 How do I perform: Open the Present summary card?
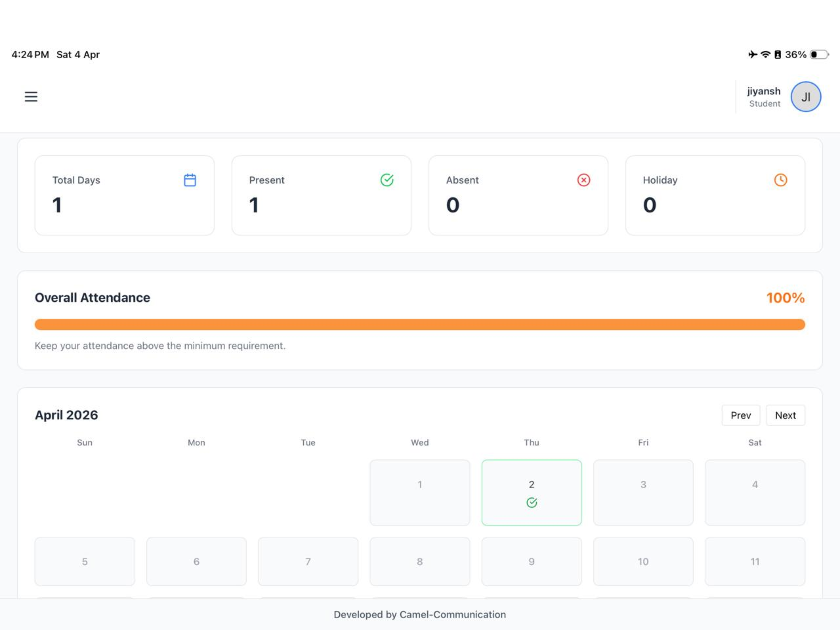321,196
